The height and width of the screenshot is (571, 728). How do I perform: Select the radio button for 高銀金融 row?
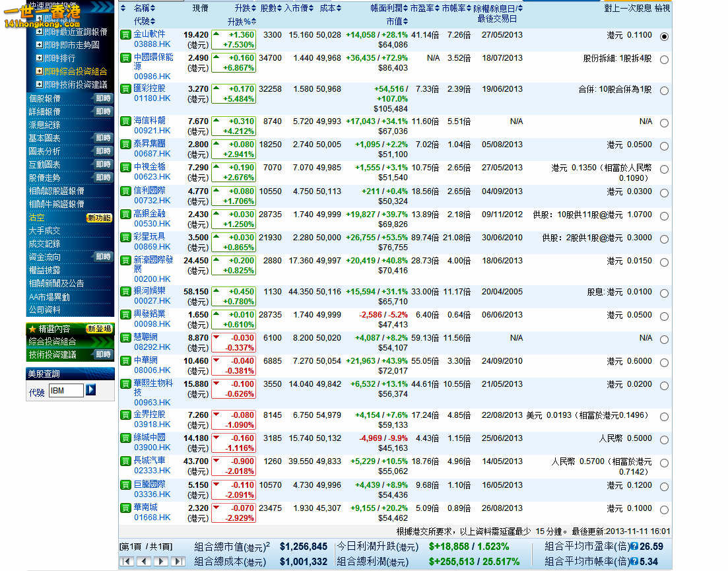[x=665, y=217]
